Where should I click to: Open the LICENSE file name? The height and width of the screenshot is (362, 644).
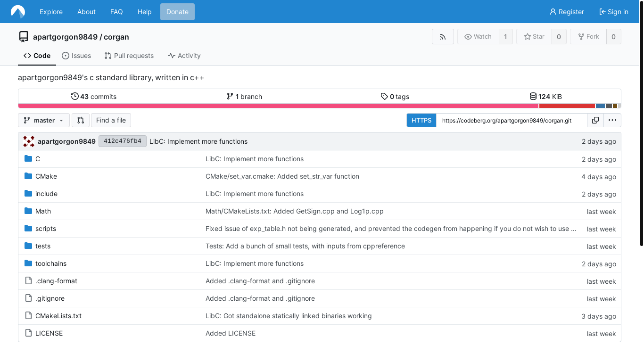coord(49,333)
